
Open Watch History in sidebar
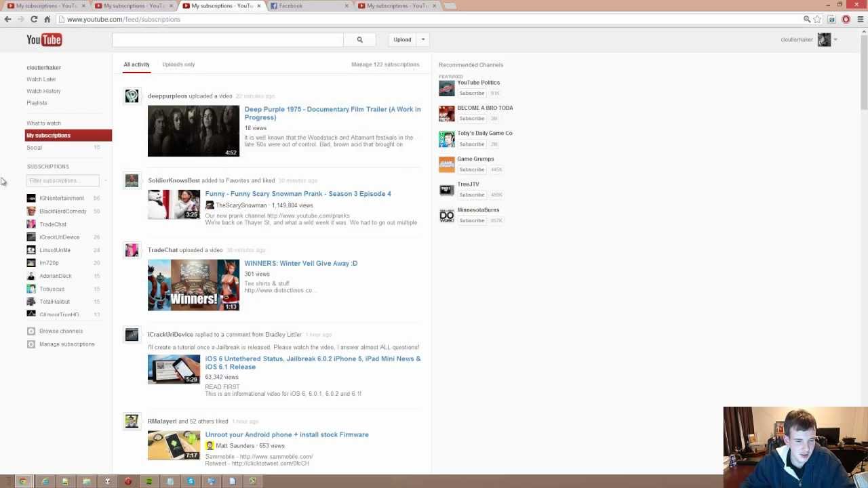point(43,91)
